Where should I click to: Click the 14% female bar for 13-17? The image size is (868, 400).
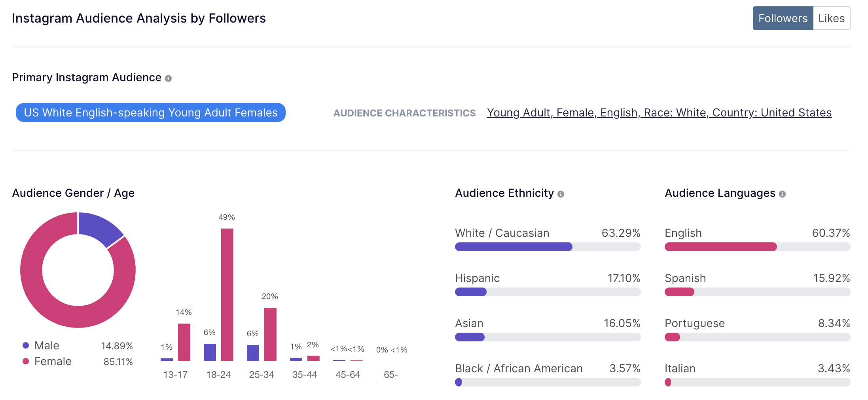184,342
